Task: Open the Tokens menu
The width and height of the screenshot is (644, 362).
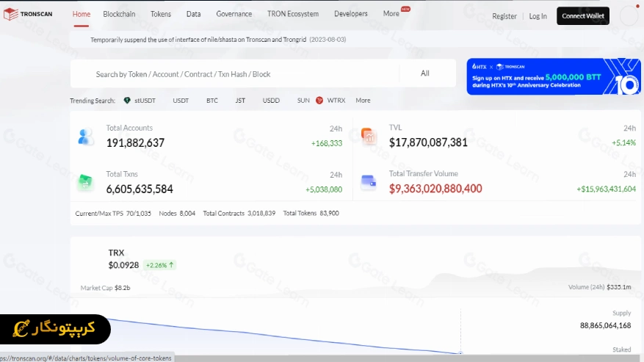Action: pyautogui.click(x=161, y=14)
